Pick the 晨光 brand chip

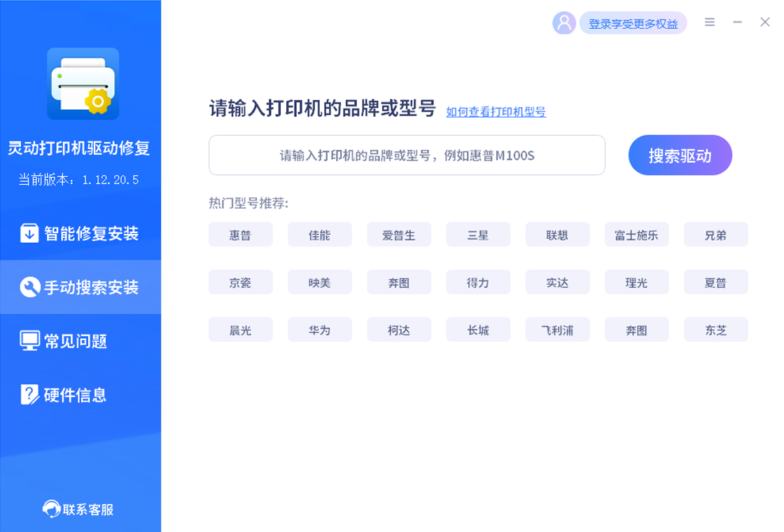point(241,330)
